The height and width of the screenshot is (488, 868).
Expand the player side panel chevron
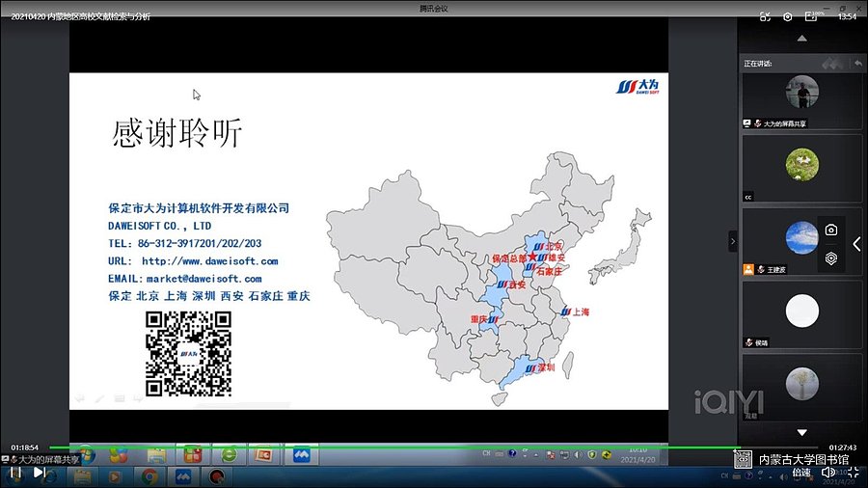[x=857, y=244]
